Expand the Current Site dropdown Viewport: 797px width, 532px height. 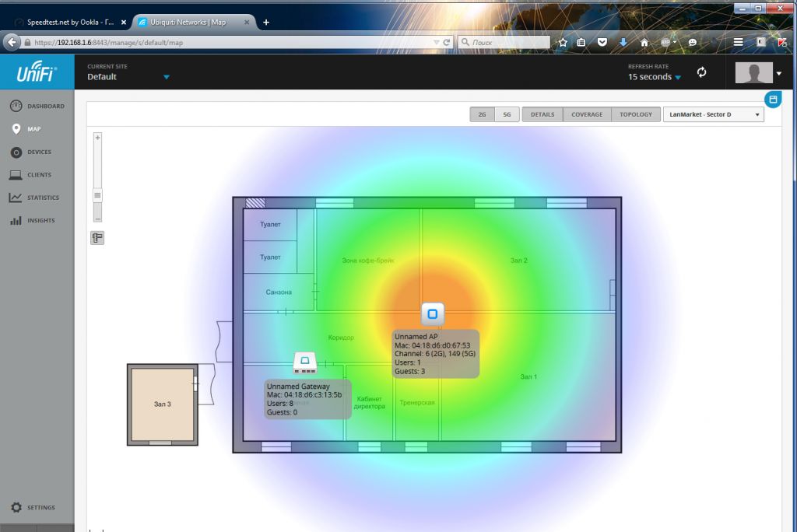click(x=166, y=77)
